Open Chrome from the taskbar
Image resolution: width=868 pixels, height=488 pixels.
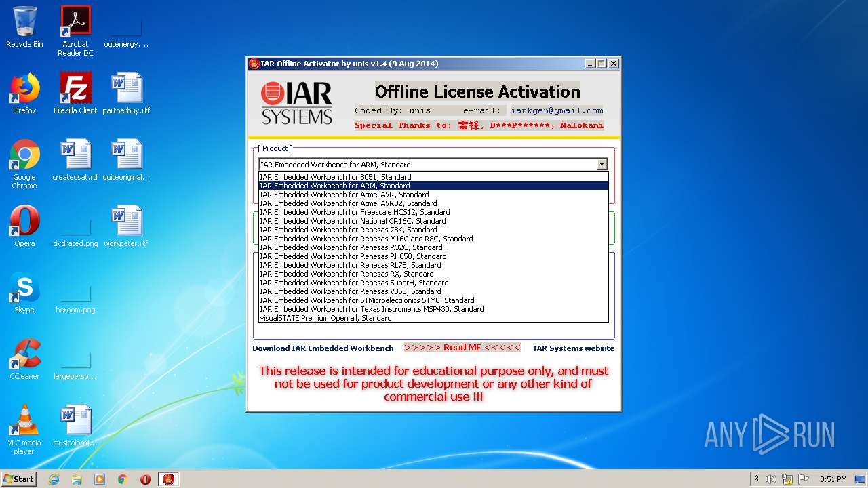tap(123, 479)
